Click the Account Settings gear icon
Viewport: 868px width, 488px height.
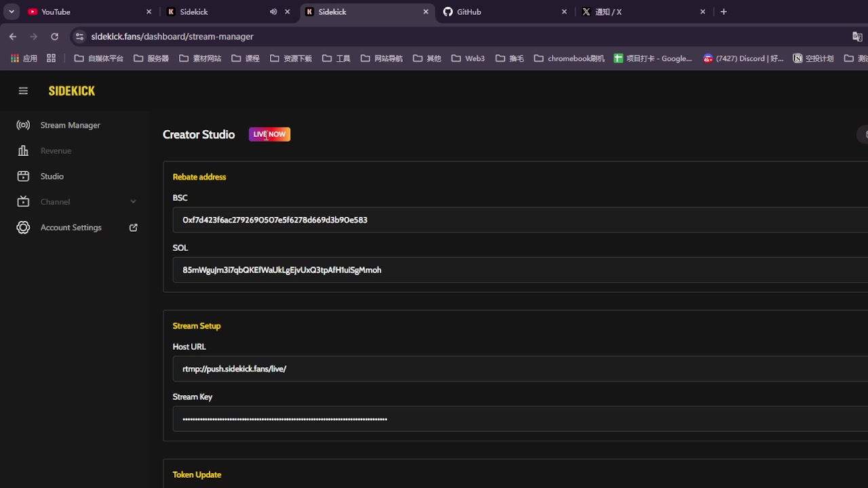pyautogui.click(x=23, y=228)
